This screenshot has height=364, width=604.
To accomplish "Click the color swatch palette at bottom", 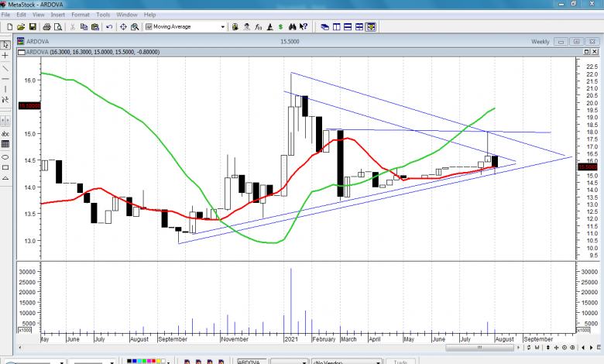I will 147,361.
